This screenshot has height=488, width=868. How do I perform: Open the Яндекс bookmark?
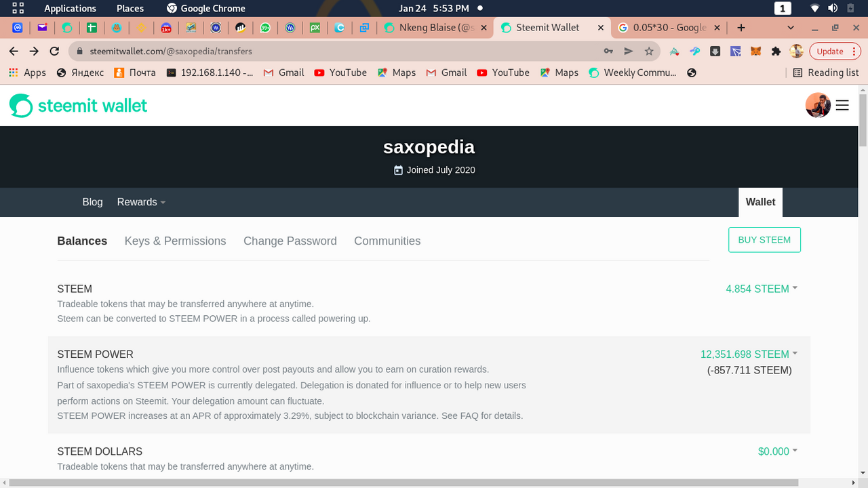pos(80,73)
